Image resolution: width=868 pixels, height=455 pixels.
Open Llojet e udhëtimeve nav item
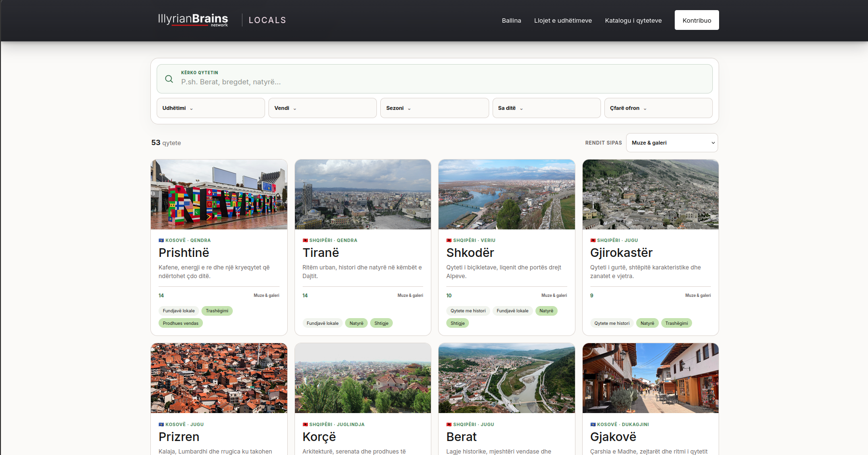(x=563, y=20)
